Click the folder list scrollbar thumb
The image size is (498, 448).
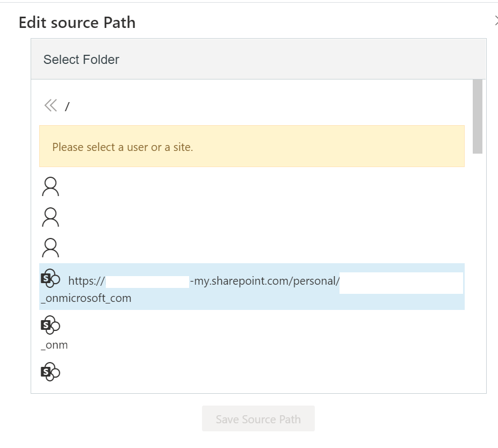click(477, 116)
